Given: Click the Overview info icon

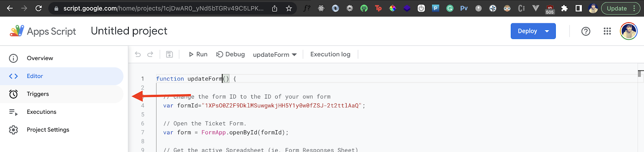Looking at the screenshot, I should [x=13, y=58].
